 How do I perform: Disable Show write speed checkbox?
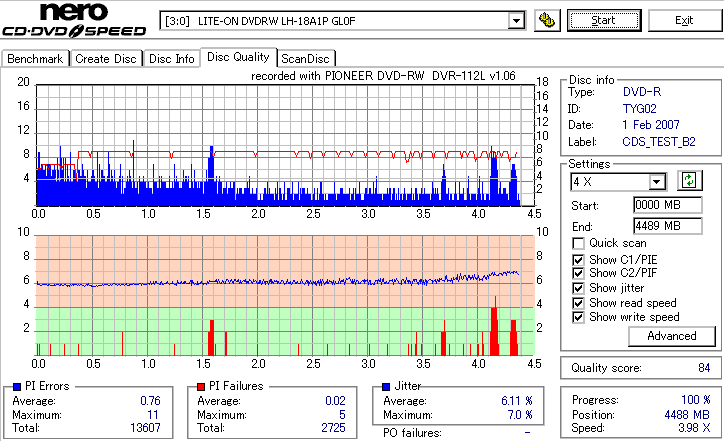pyautogui.click(x=578, y=317)
